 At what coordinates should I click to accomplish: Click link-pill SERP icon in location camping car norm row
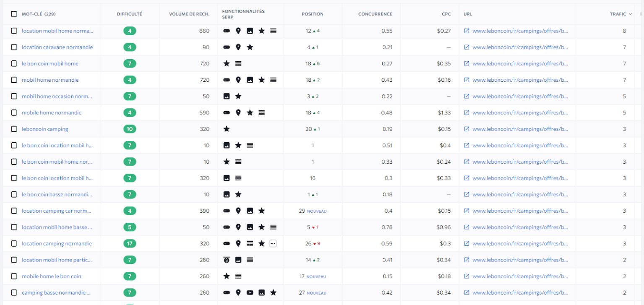(x=226, y=211)
